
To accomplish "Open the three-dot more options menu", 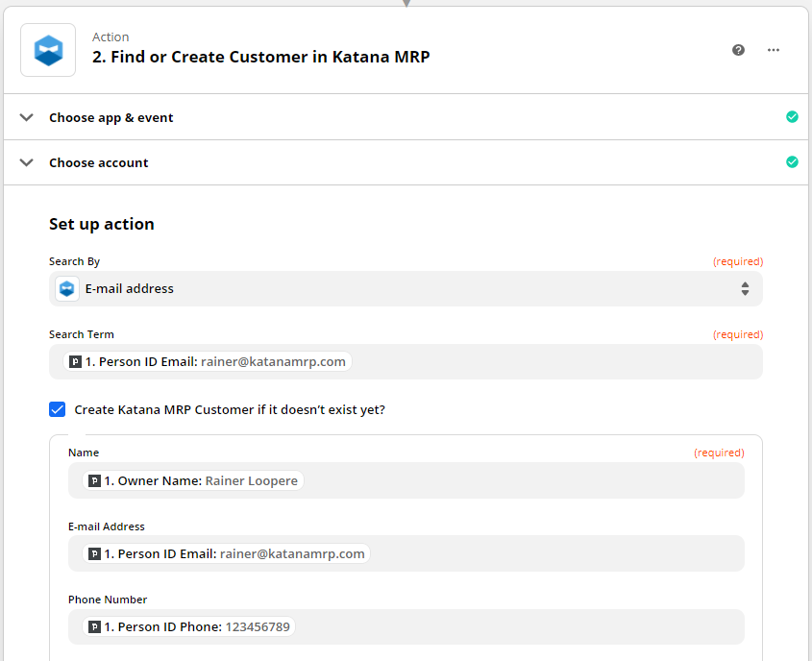I will coord(774,50).
